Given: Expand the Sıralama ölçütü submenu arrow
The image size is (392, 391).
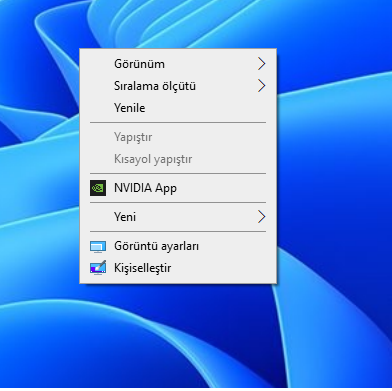Looking at the screenshot, I should tap(262, 86).
